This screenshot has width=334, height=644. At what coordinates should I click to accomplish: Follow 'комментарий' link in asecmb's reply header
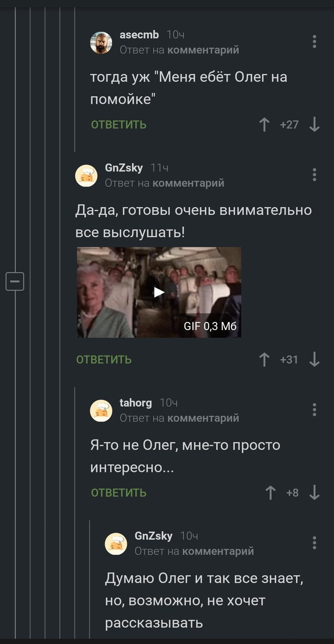[203, 50]
